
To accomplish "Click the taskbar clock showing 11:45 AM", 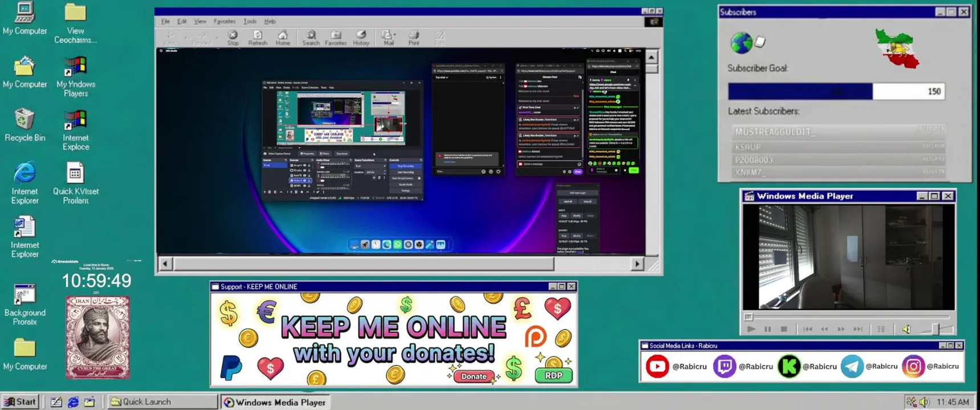I will [x=953, y=402].
